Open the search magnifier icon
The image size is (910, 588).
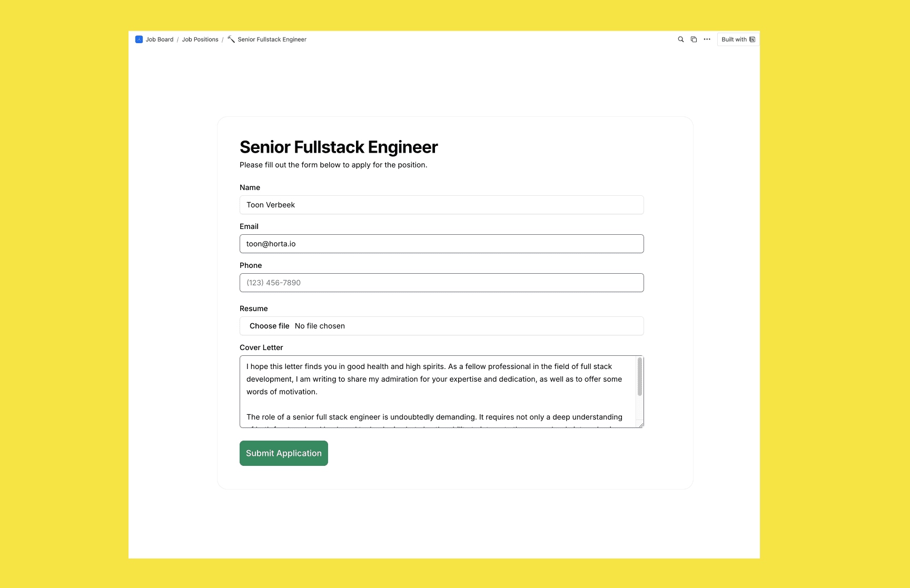(680, 39)
